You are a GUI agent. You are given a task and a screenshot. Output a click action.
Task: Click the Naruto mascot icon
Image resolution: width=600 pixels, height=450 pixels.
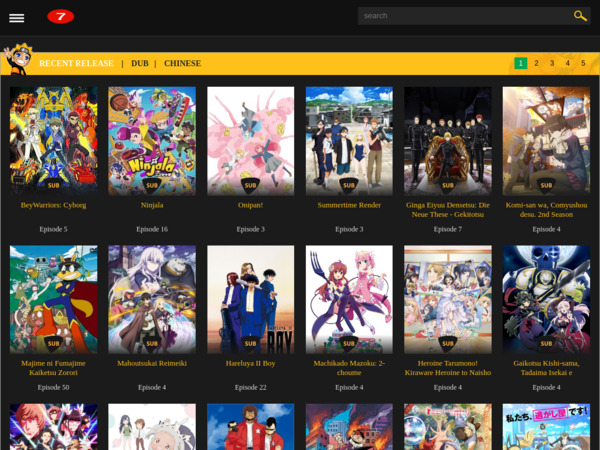pyautogui.click(x=18, y=59)
